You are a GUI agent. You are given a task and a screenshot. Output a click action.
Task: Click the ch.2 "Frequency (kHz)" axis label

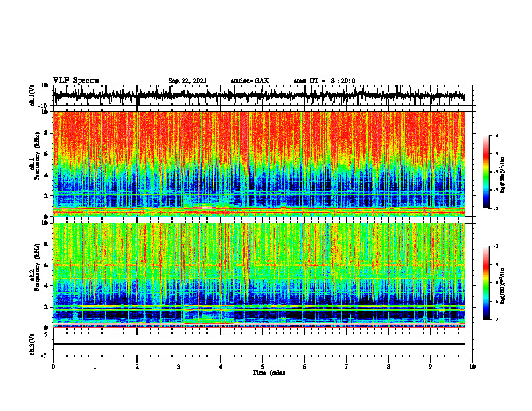pos(37,267)
